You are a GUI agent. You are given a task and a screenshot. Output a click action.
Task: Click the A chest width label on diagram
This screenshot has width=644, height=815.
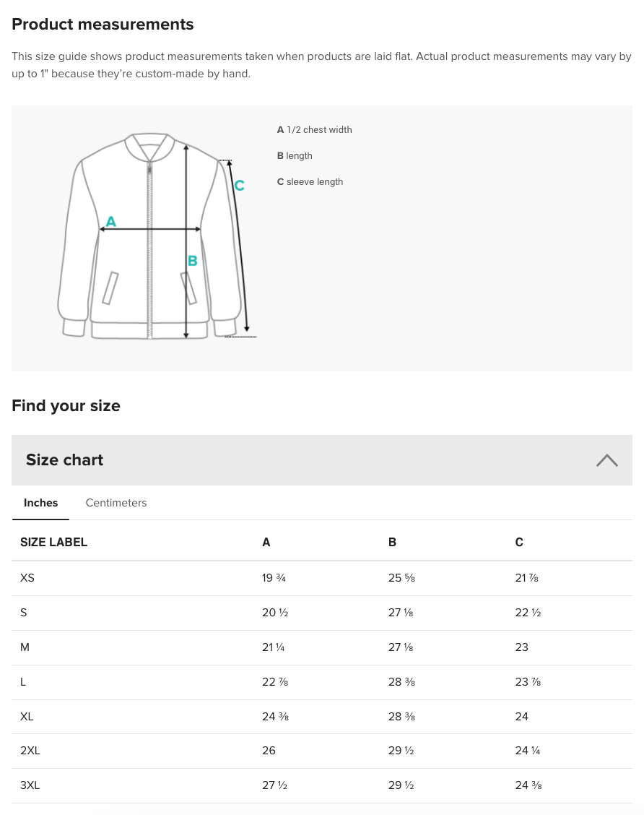click(111, 222)
